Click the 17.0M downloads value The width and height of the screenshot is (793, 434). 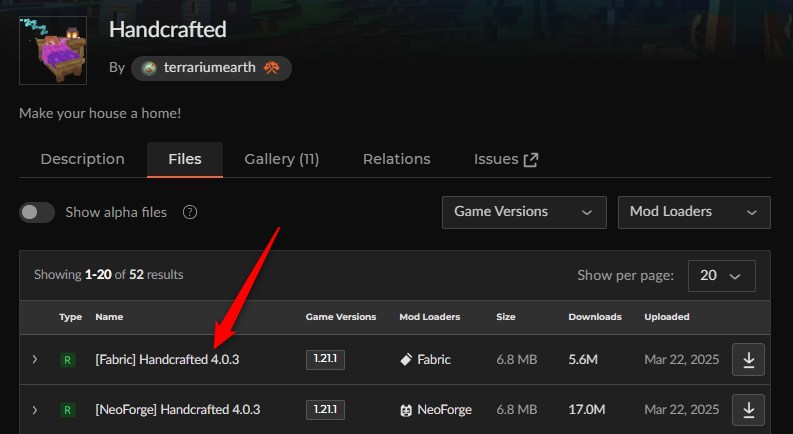(587, 409)
